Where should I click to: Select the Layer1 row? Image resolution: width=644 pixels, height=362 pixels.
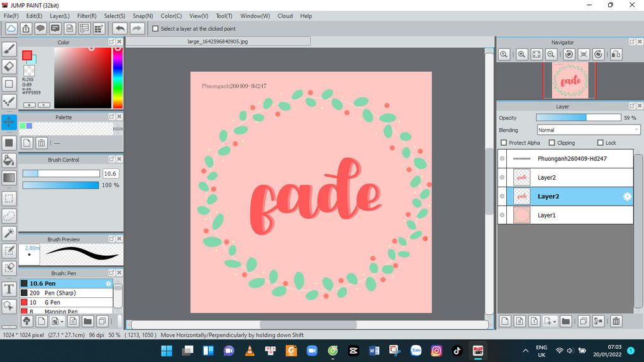(x=565, y=215)
